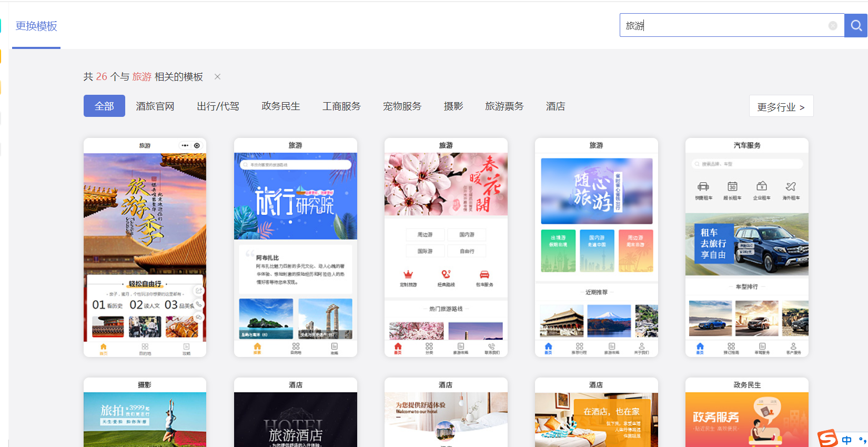The width and height of the screenshot is (868, 447).
Task: Filter templates by 出行/代驾
Action: tap(218, 106)
